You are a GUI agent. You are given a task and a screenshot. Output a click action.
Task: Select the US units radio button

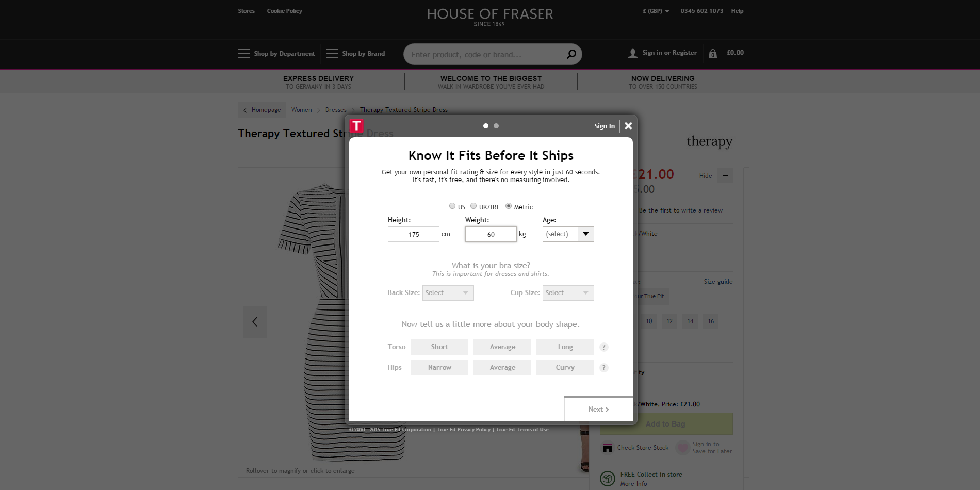click(x=452, y=206)
